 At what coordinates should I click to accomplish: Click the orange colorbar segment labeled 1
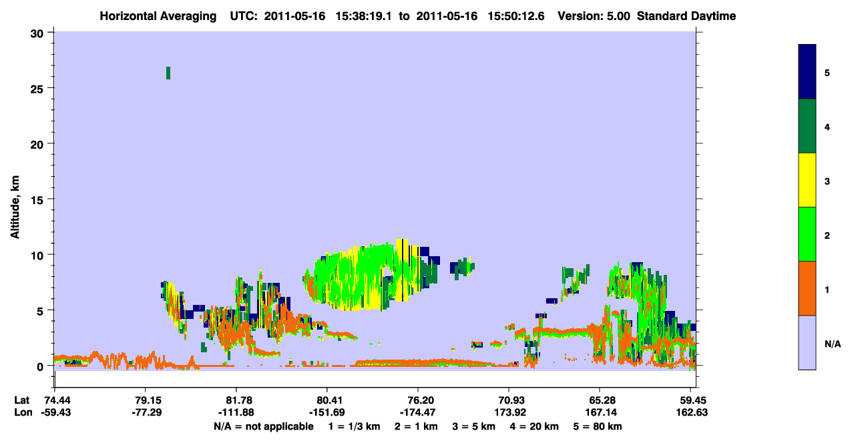coord(807,288)
